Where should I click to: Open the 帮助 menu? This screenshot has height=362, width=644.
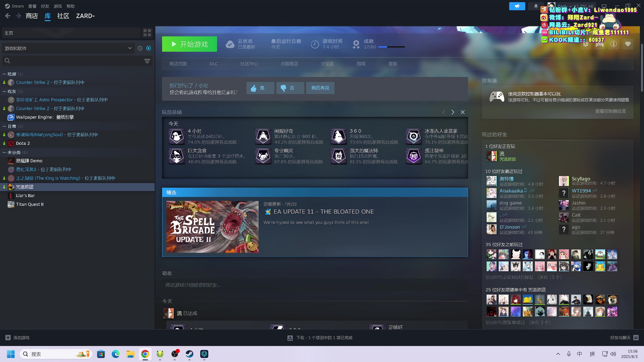[71, 6]
